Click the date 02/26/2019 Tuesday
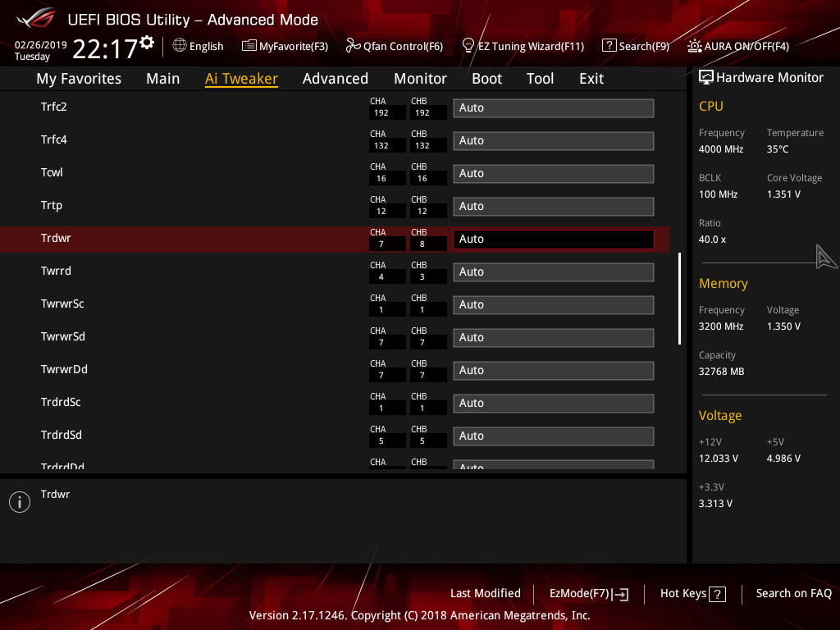 pos(40,50)
